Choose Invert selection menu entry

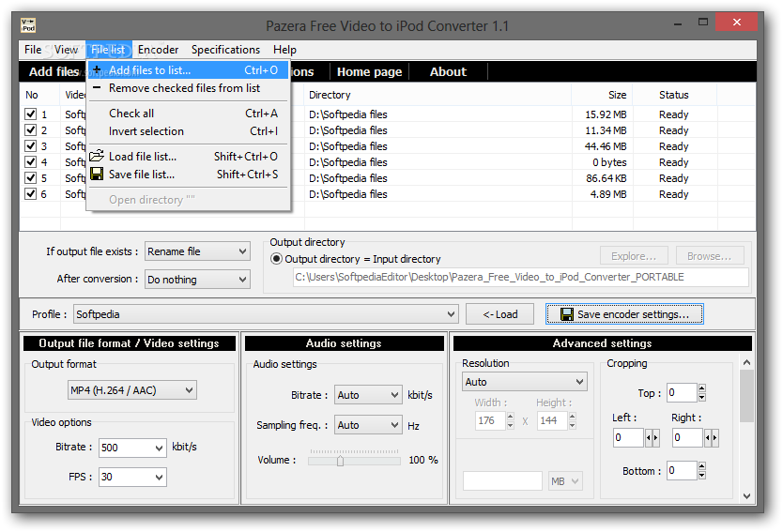(189, 131)
